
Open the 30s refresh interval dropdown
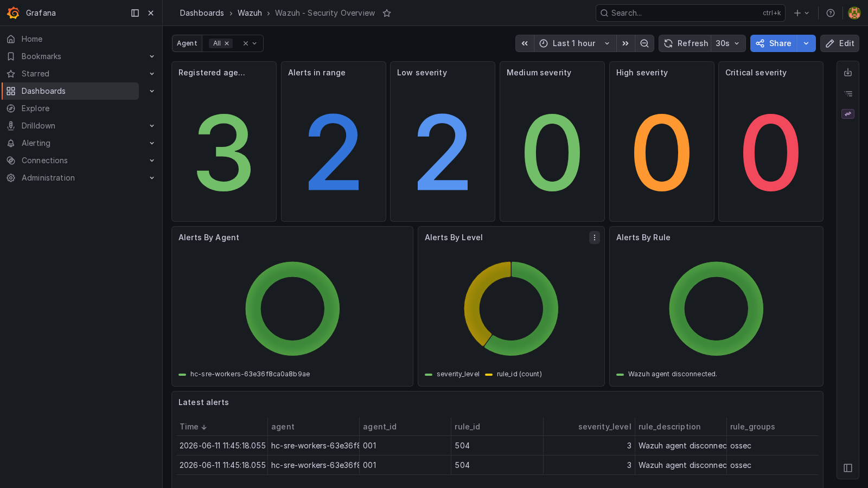point(728,43)
